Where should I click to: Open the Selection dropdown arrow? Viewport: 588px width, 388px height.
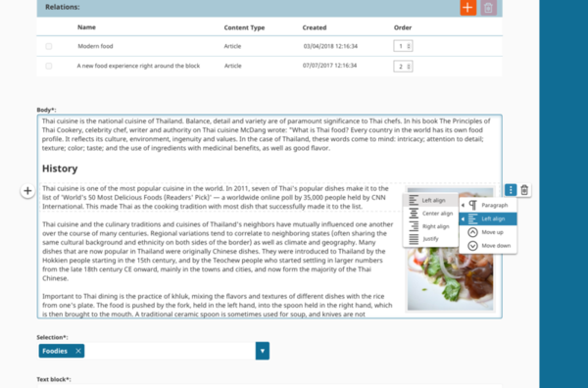pos(263,351)
